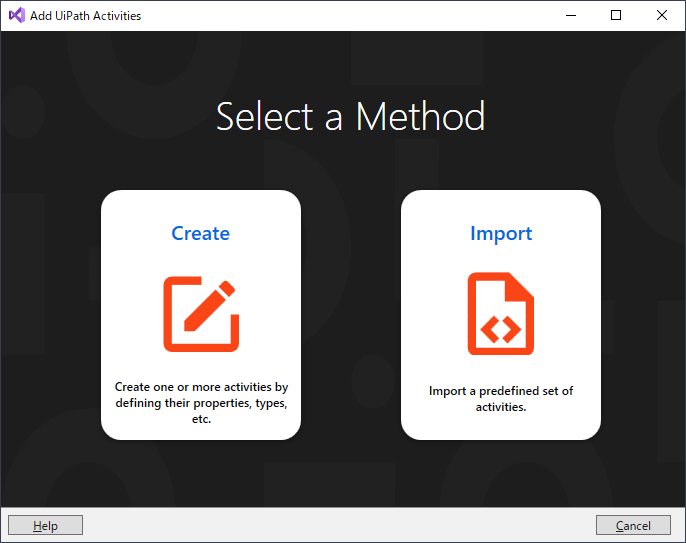Select the Import heading link
Viewport: 686px width, 543px height.
[x=501, y=233]
